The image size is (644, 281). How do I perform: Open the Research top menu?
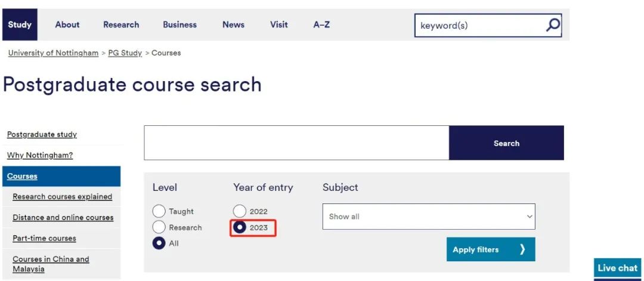click(121, 24)
